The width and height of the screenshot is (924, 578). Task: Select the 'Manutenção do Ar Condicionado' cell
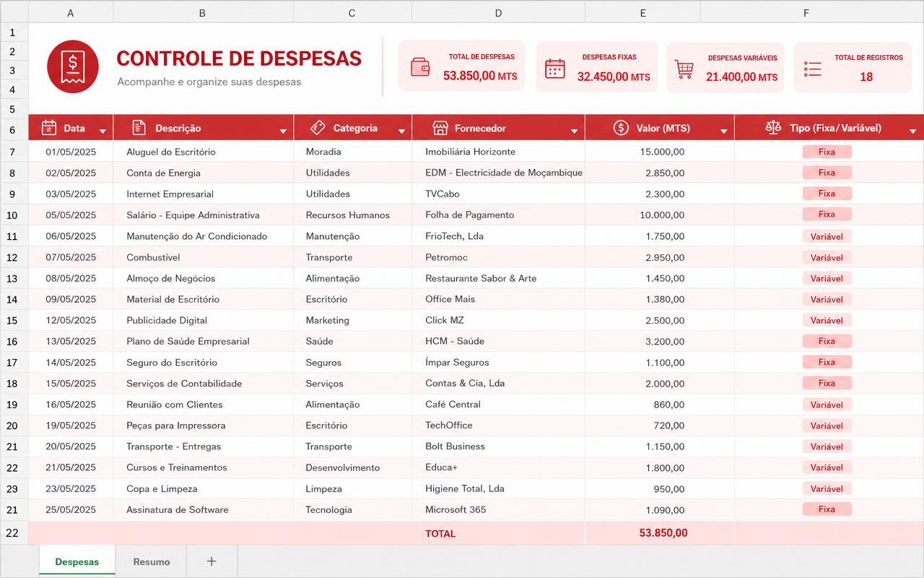click(x=203, y=236)
